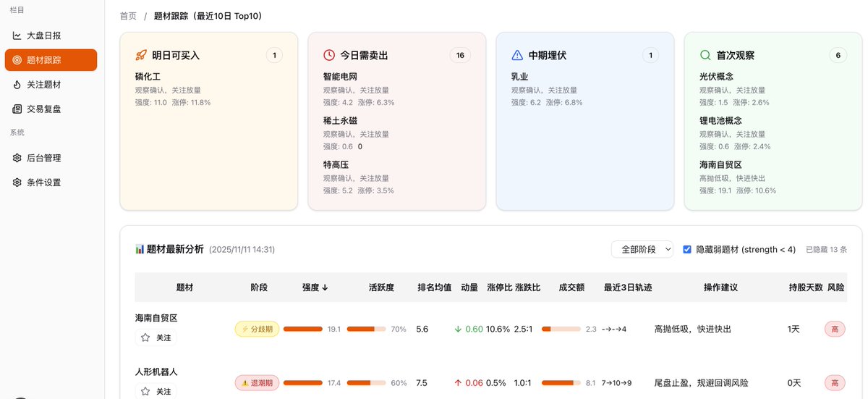This screenshot has width=868, height=399.
Task: Click the warning triangle icon on 中期埋伏
Action: pyautogui.click(x=517, y=55)
